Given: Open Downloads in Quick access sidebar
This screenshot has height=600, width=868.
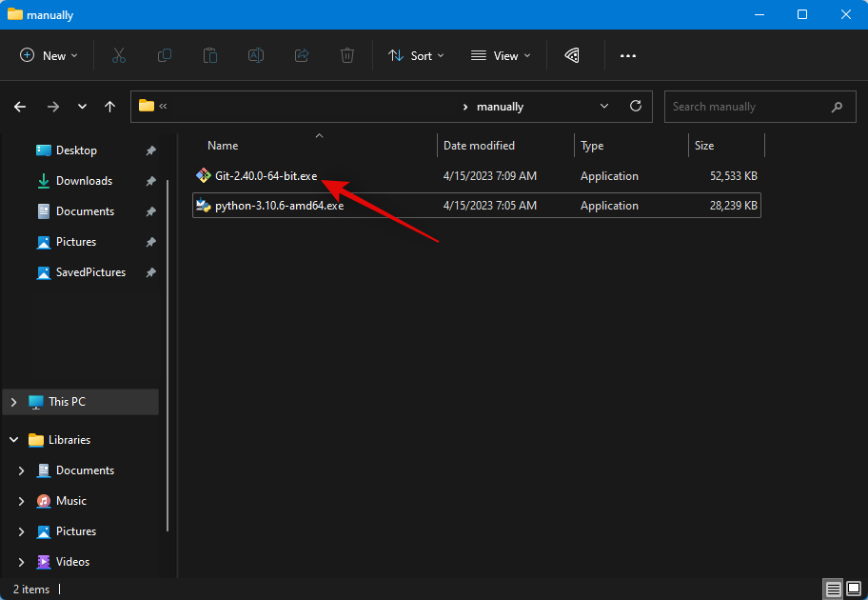Looking at the screenshot, I should coord(84,181).
